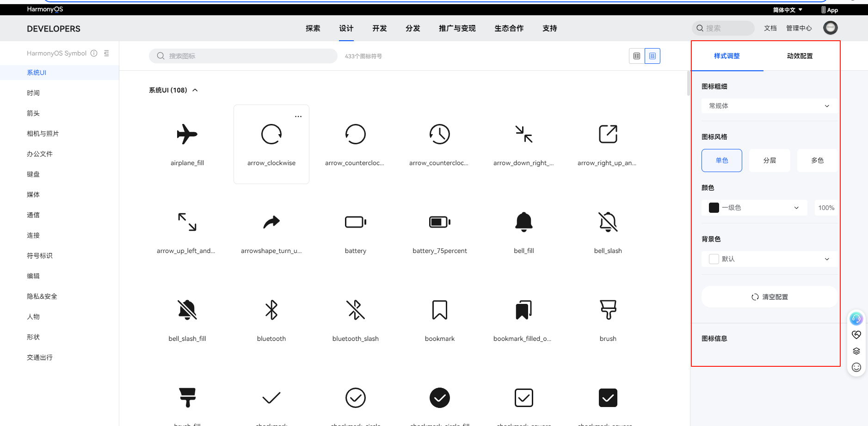Open the 开发 menu
This screenshot has height=426, width=868.
pos(380,28)
